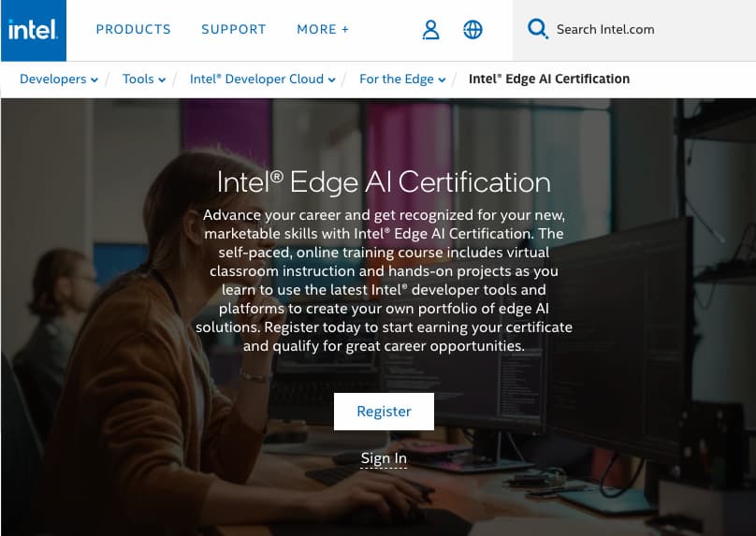The width and height of the screenshot is (756, 536).
Task: Expand the For the Edge breadcrumb
Action: point(402,80)
